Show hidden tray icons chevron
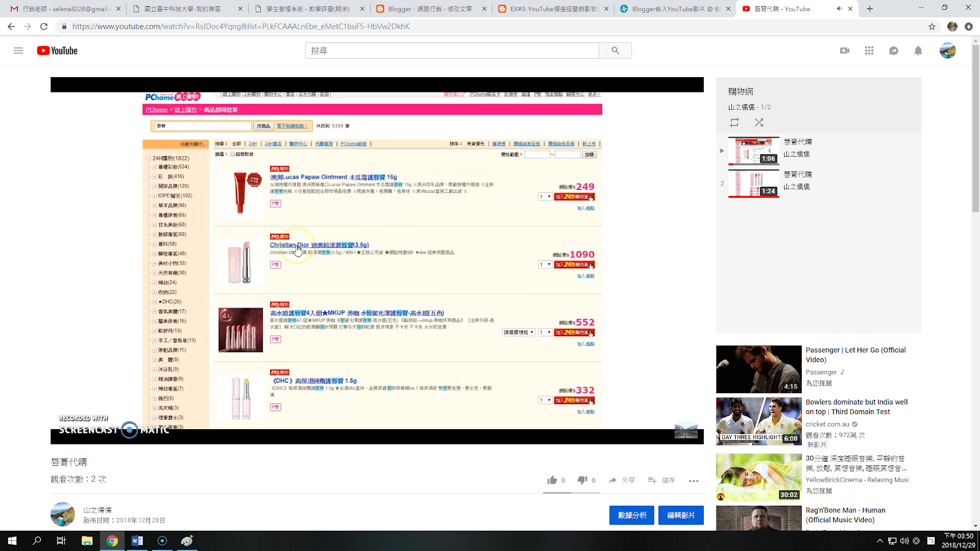Viewport: 980px width, 551px height. coord(880,541)
